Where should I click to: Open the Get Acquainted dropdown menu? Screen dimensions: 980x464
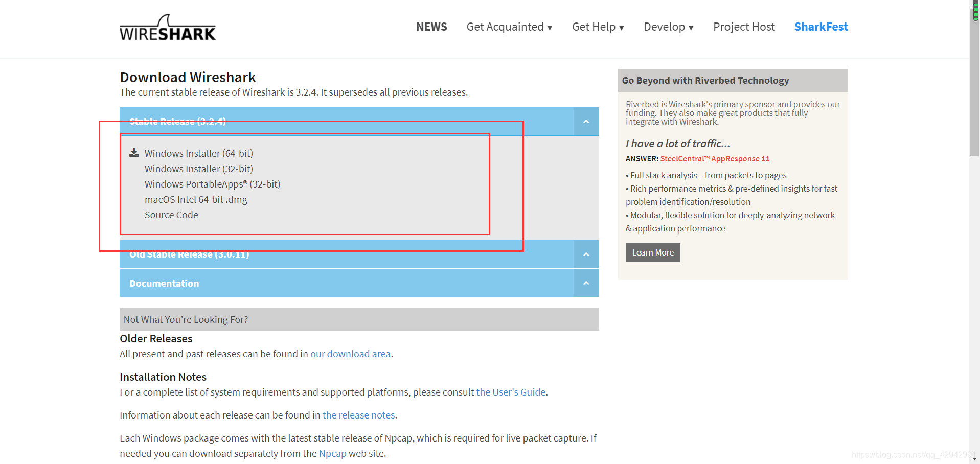509,27
